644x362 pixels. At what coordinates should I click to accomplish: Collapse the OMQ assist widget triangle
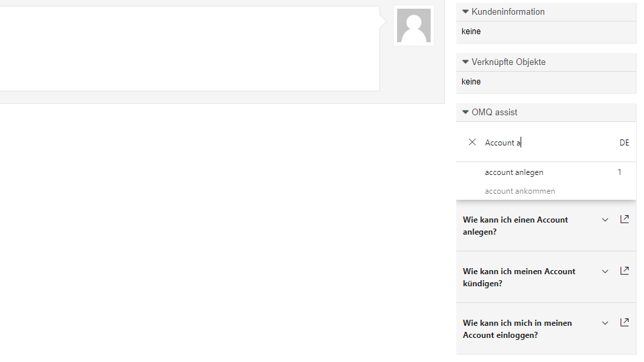pos(466,112)
